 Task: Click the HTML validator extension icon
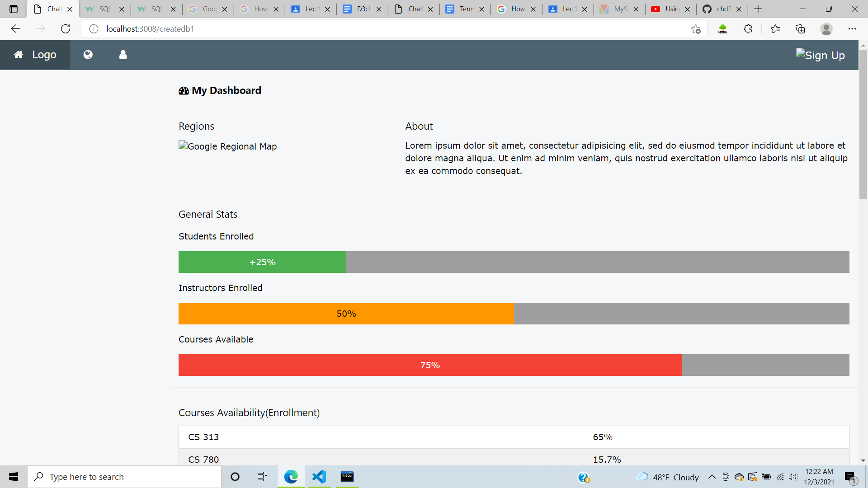722,28
